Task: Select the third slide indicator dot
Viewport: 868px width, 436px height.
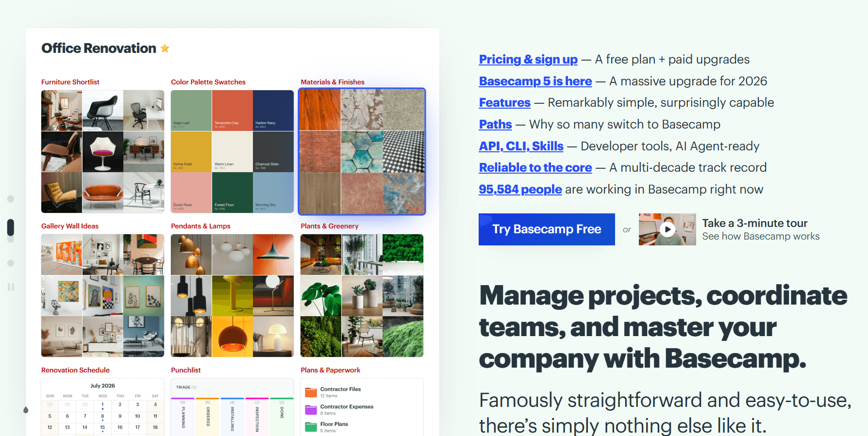Action: 11,263
